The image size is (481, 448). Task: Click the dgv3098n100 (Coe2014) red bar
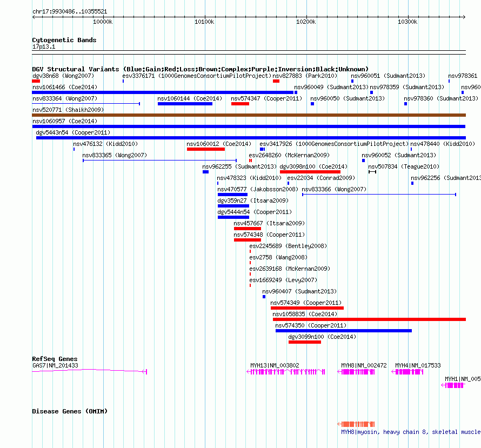point(310,172)
